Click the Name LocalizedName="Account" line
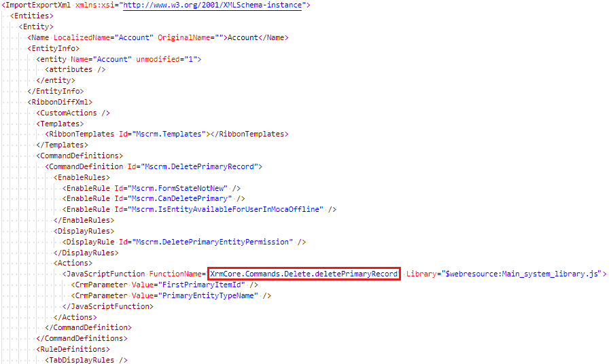Viewport: 613px width, 364px height. (x=158, y=37)
